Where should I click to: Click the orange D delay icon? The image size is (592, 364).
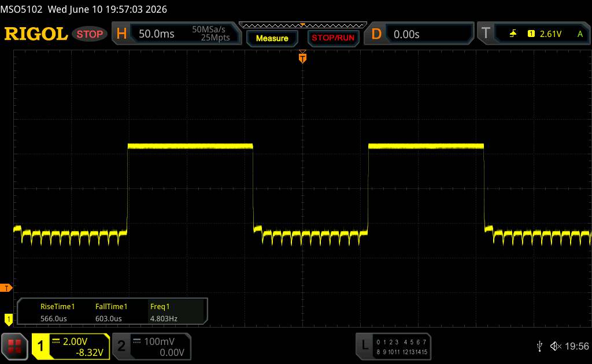point(376,34)
